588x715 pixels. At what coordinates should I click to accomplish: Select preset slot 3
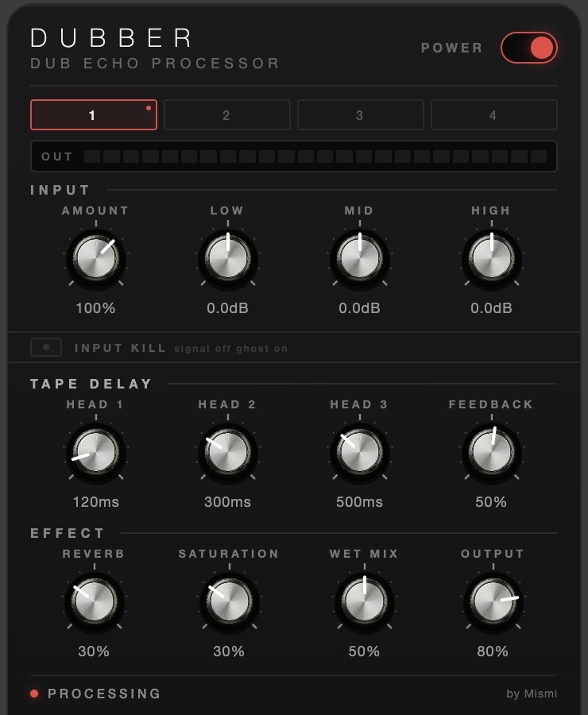[x=361, y=115]
